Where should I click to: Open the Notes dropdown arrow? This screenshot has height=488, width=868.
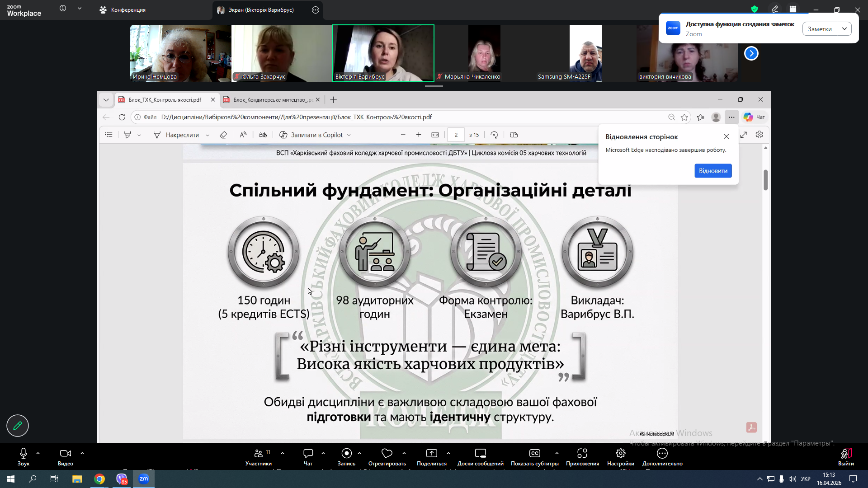click(844, 29)
